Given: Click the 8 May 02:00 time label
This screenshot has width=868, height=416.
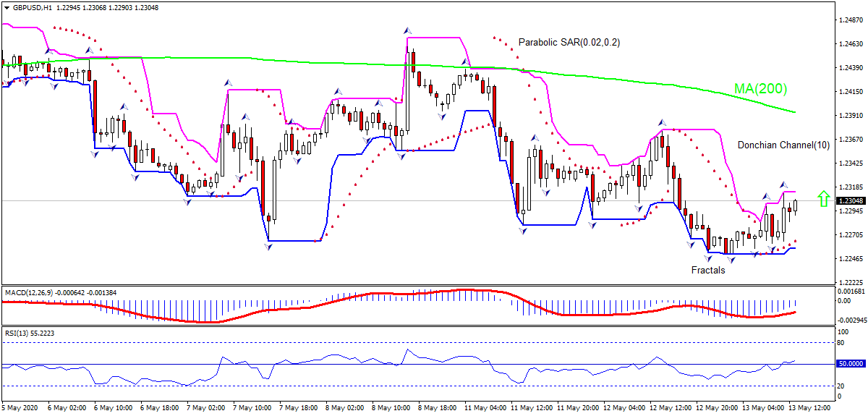Looking at the screenshot, I should (344, 408).
